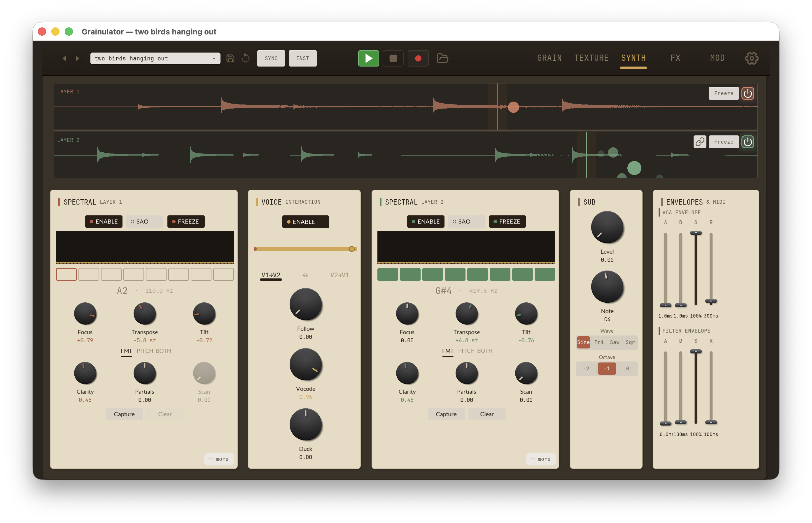The height and width of the screenshot is (523, 812).
Task: Expand more options in Spectral Layer 2
Action: [541, 459]
